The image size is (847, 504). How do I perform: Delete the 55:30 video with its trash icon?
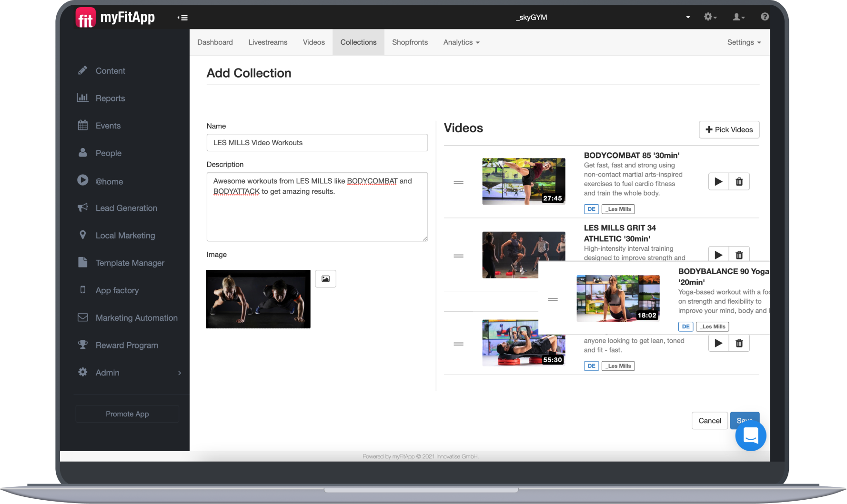tap(739, 343)
